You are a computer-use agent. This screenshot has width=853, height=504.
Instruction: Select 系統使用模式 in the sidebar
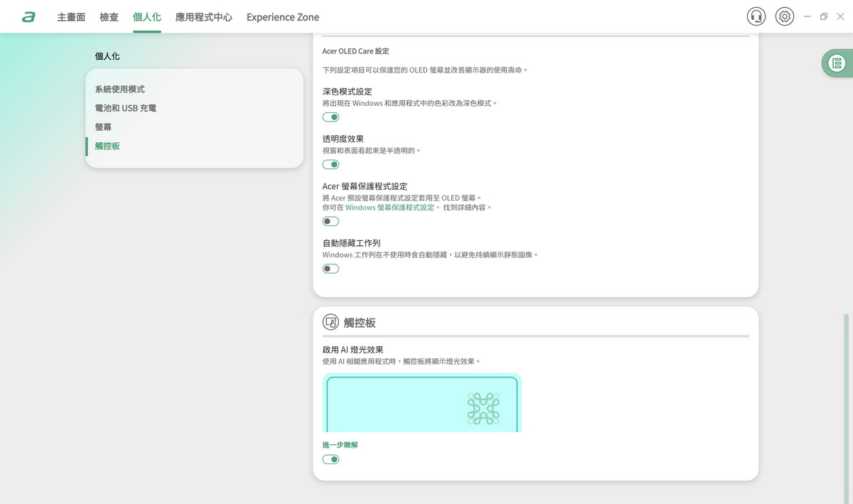click(120, 90)
